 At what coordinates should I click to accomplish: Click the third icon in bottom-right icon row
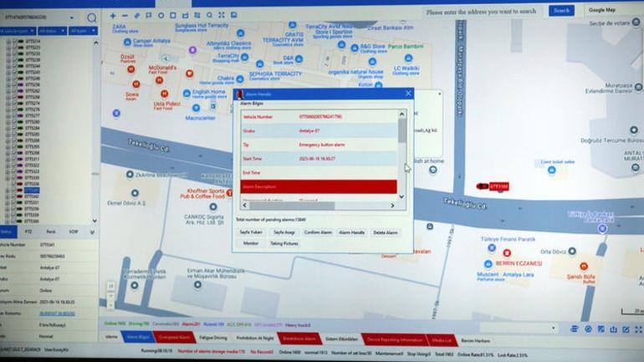(x=601, y=329)
